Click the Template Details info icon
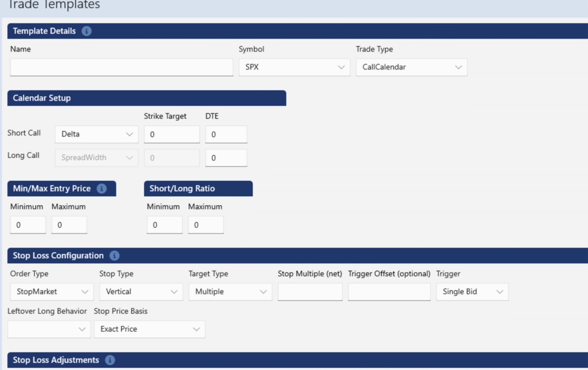Viewport: 588px width, 370px height. pyautogui.click(x=86, y=31)
